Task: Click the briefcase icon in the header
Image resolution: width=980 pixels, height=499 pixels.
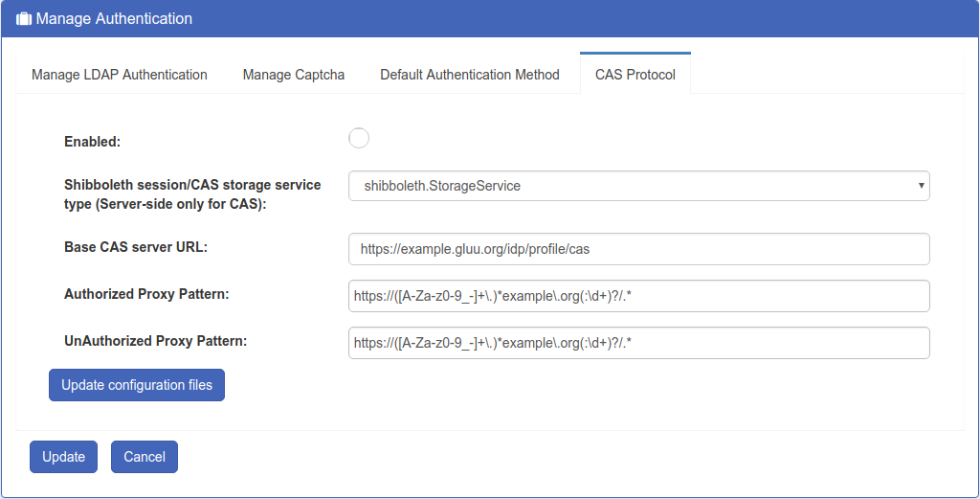Action: coord(24,19)
